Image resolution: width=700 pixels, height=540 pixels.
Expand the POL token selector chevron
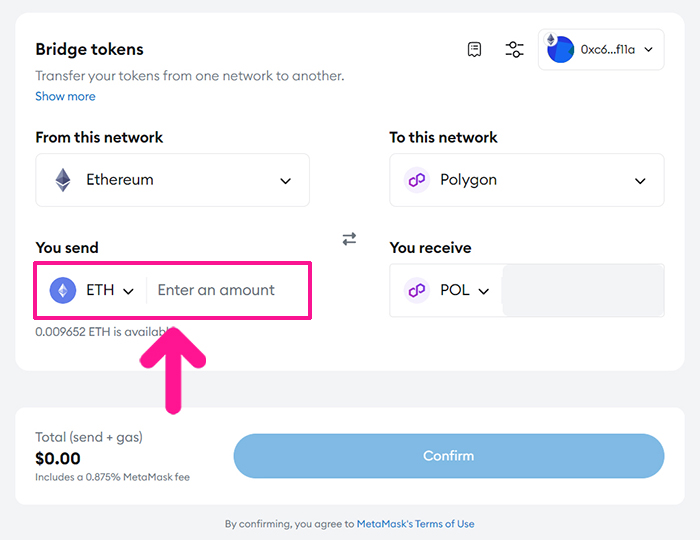tap(483, 291)
